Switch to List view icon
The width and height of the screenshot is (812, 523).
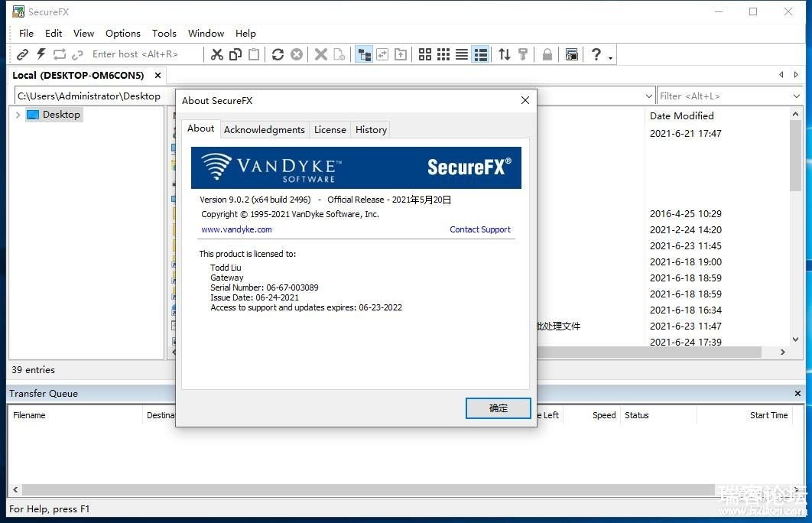click(462, 54)
